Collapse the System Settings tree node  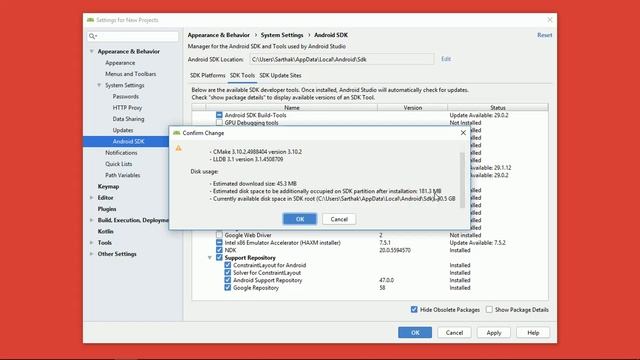click(99, 85)
